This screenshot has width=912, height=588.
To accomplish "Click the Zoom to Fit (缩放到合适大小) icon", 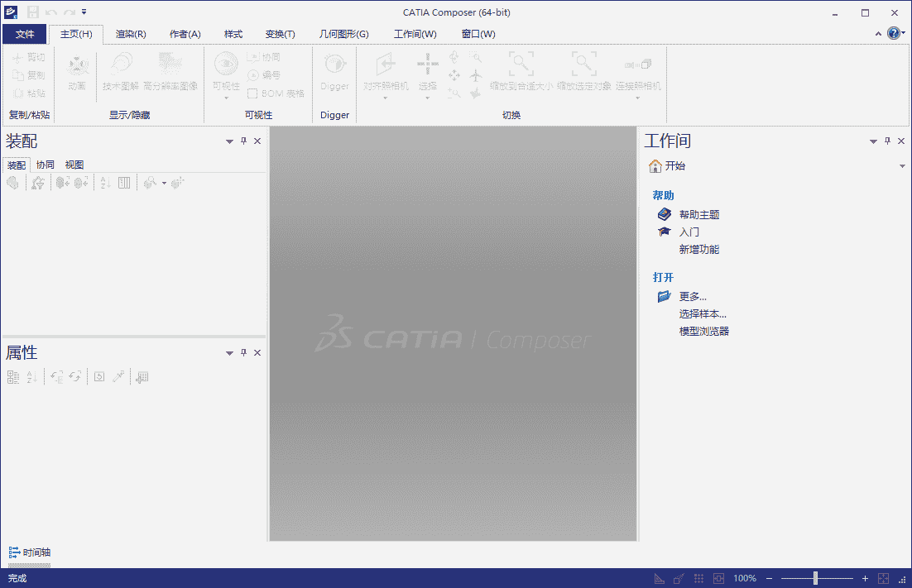I will point(521,65).
